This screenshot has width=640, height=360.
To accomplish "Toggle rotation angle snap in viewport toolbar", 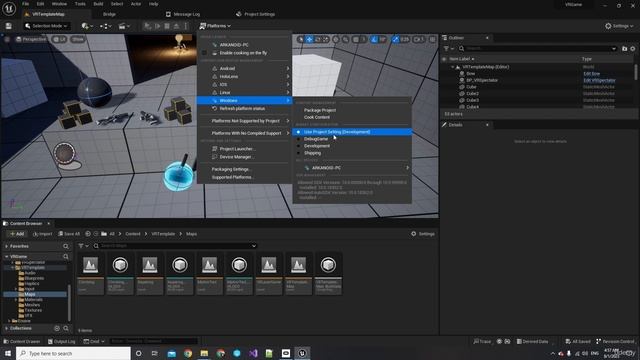I will pos(373,39).
